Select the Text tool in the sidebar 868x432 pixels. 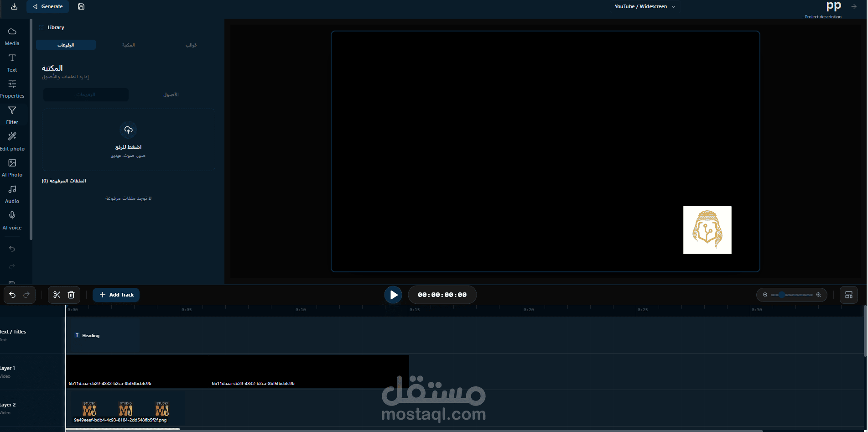(x=12, y=63)
